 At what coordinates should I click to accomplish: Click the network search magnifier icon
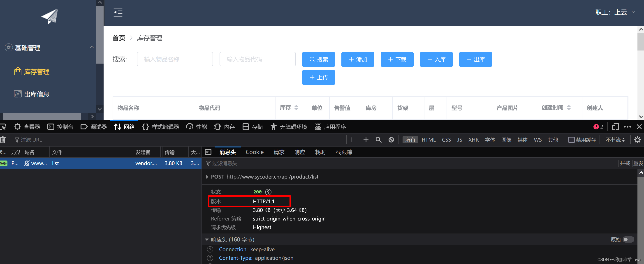click(x=378, y=140)
